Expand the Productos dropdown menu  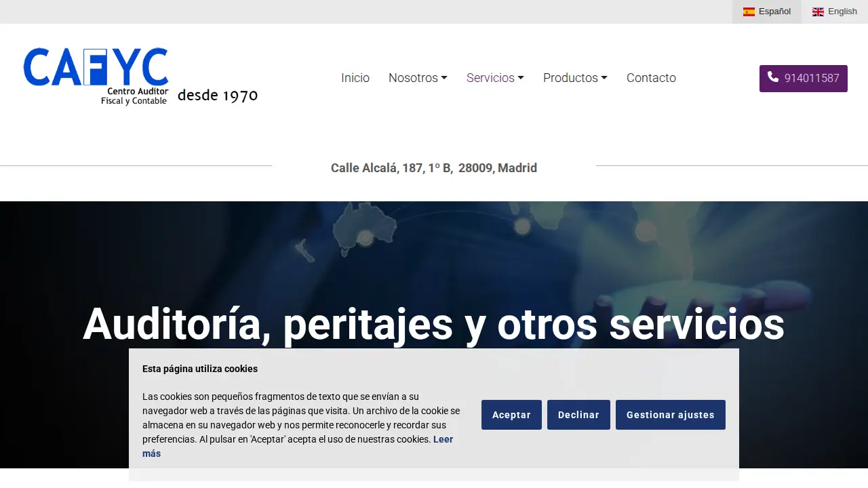[575, 78]
